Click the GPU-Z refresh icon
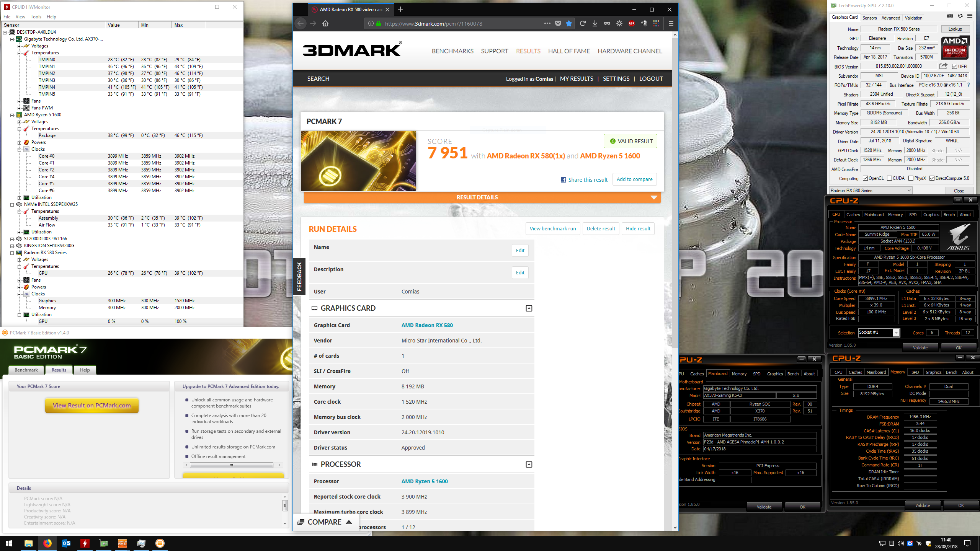The height and width of the screenshot is (551, 980). (960, 16)
